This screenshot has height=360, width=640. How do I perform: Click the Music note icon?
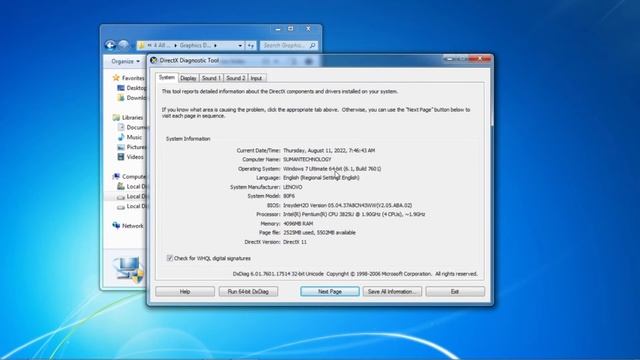pyautogui.click(x=121, y=137)
